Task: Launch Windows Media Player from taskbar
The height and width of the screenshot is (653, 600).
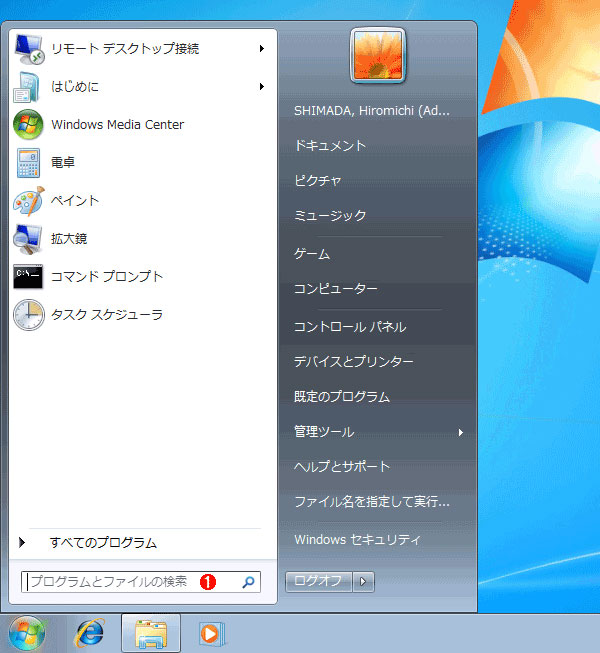Action: point(212,633)
